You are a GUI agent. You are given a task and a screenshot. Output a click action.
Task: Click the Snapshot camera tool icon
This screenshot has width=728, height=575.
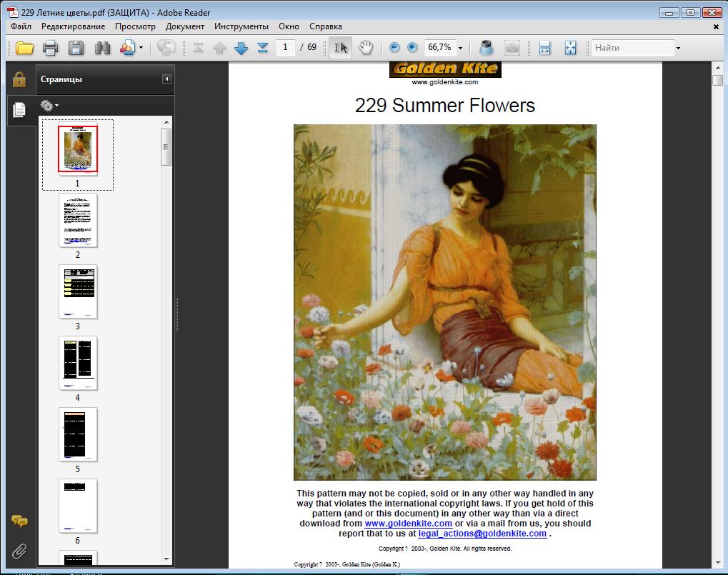pyautogui.click(x=512, y=47)
